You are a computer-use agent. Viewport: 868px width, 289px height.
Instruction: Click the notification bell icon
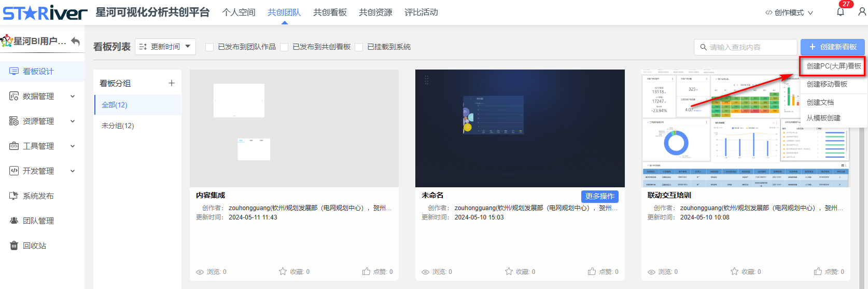coord(841,12)
